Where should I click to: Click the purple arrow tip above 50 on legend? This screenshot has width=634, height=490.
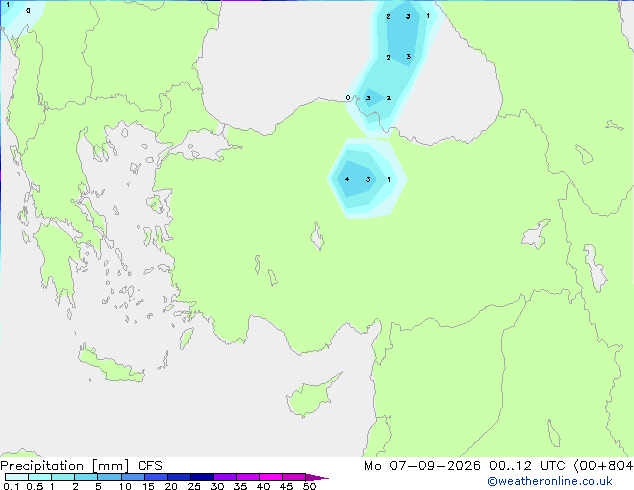click(317, 477)
